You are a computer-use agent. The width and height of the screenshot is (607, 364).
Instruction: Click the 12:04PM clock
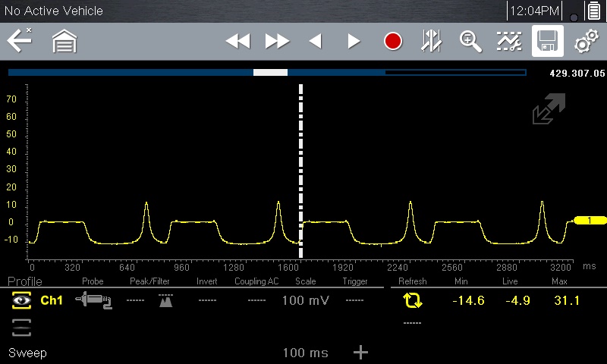coord(535,11)
